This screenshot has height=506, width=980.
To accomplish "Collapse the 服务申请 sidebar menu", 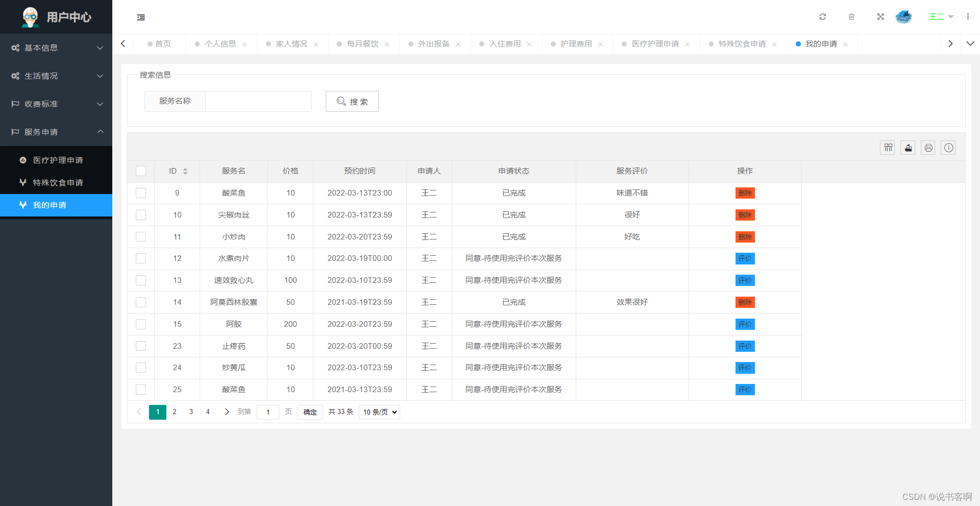I will 56,132.
